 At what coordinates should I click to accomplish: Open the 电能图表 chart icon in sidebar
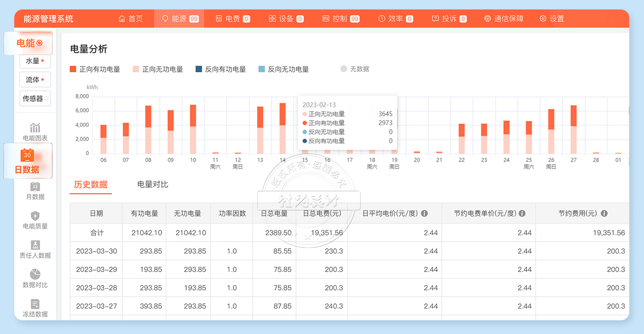tap(35, 128)
